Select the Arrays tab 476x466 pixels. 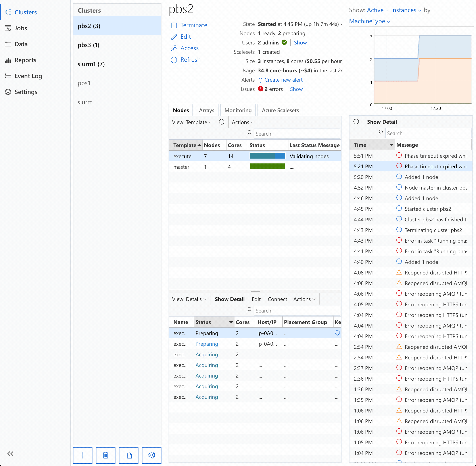[207, 110]
